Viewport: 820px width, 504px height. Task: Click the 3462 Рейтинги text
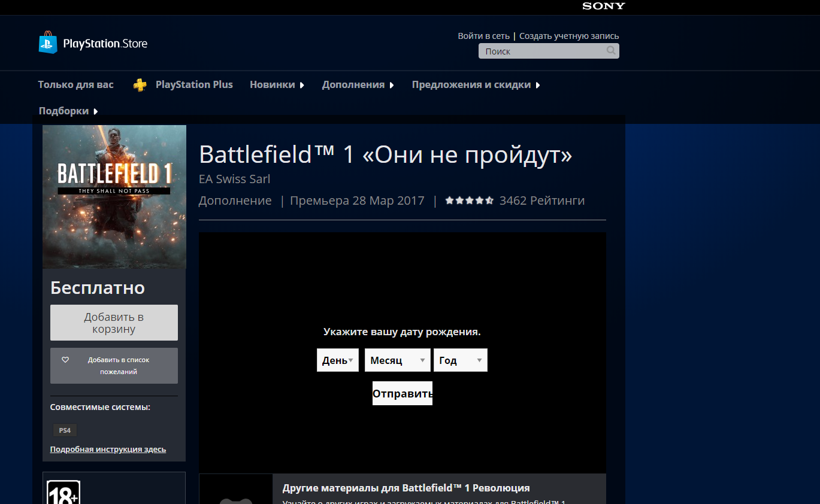542,201
